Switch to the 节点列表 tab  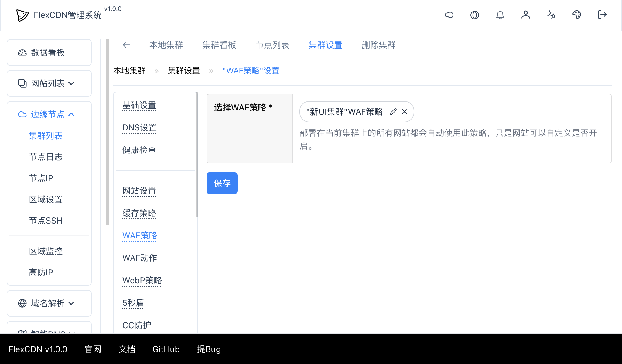pyautogui.click(x=272, y=45)
